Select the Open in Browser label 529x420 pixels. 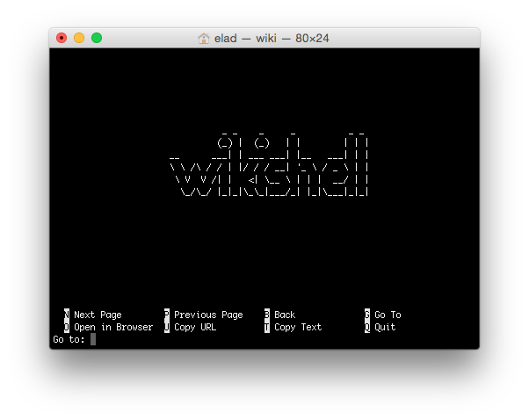[x=113, y=327]
